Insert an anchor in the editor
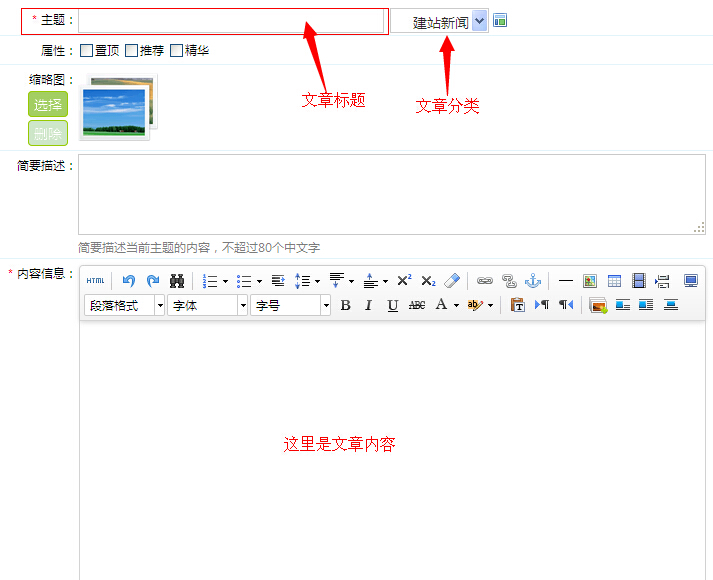The width and height of the screenshot is (713, 580). 533,281
